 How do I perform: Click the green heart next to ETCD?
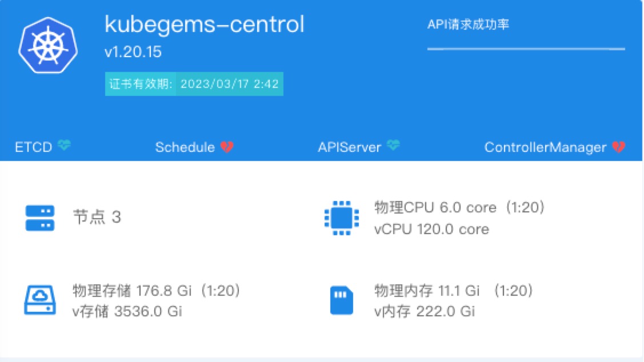[64, 145]
